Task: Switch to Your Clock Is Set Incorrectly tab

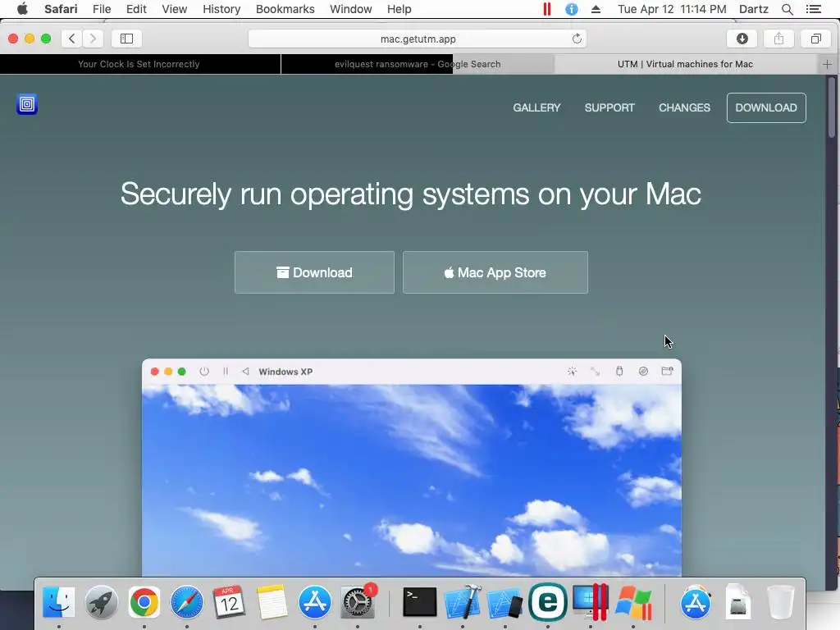Action: pyautogui.click(x=139, y=64)
